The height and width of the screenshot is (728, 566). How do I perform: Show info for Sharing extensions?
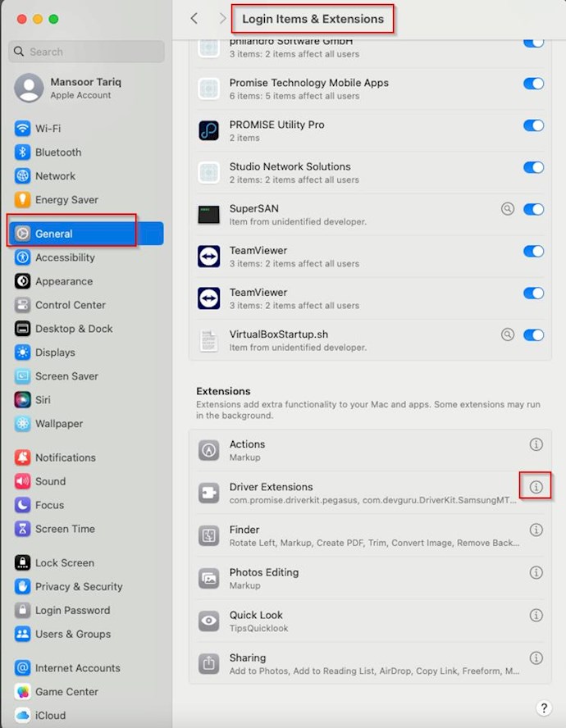(x=536, y=657)
